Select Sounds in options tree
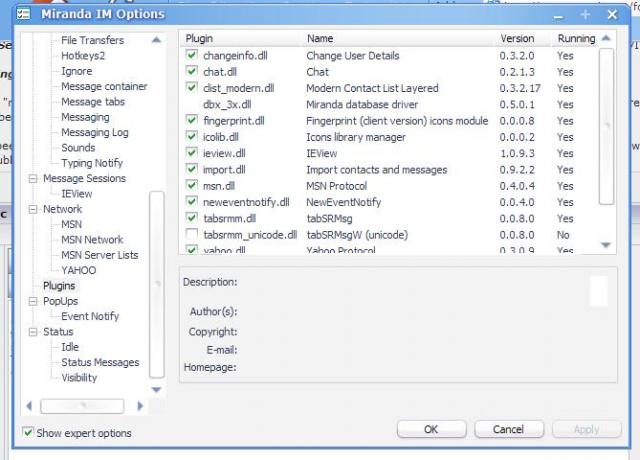This screenshot has height=460, width=640. [x=78, y=147]
